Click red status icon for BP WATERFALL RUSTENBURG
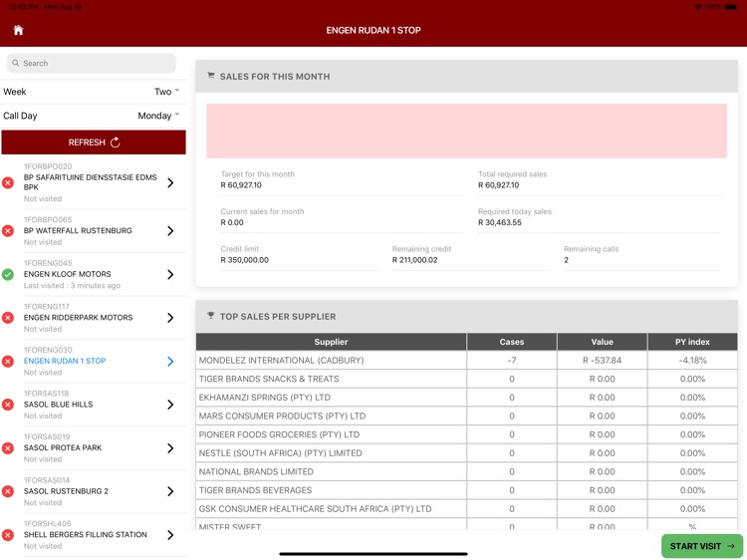This screenshot has width=747, height=560. coord(8,230)
